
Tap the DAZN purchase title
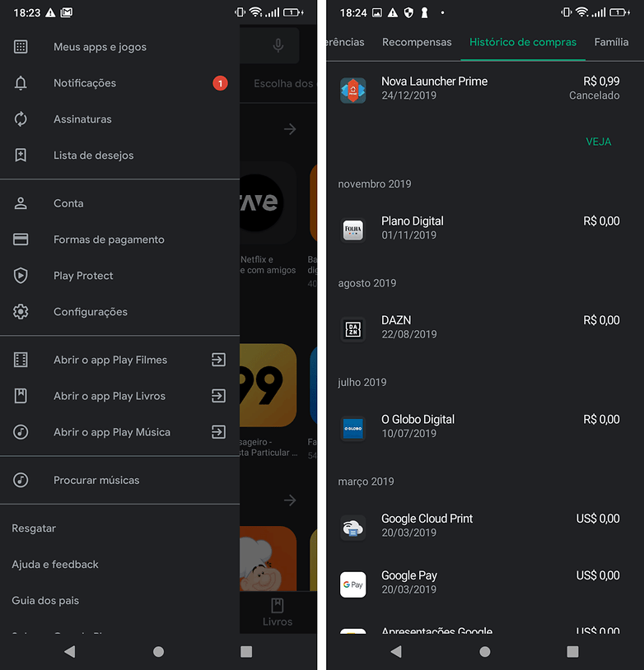pos(396,320)
